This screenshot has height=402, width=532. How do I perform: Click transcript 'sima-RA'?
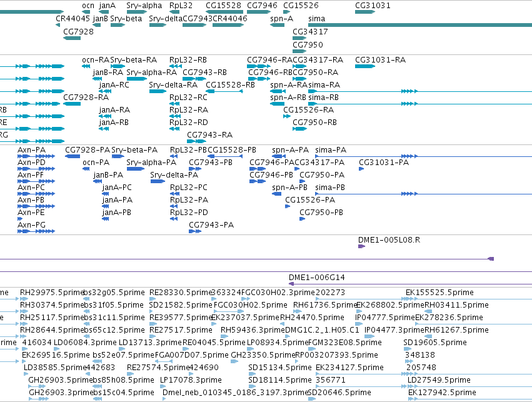(x=324, y=85)
